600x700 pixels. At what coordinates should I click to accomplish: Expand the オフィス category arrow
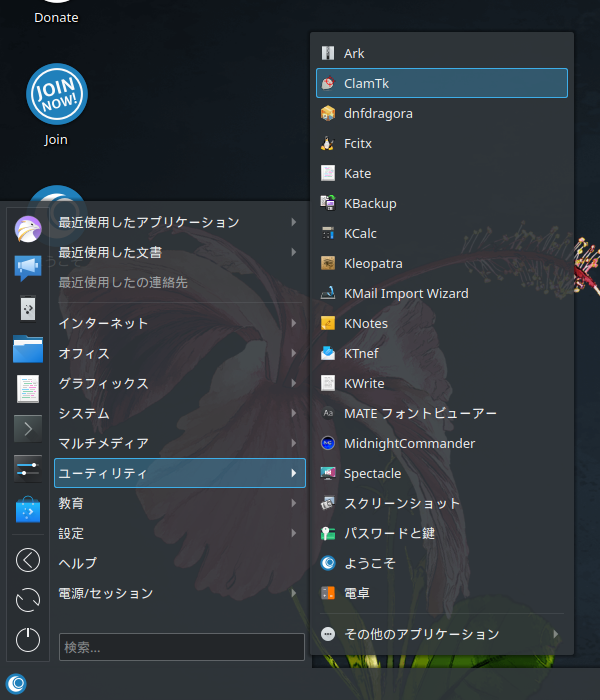[293, 353]
